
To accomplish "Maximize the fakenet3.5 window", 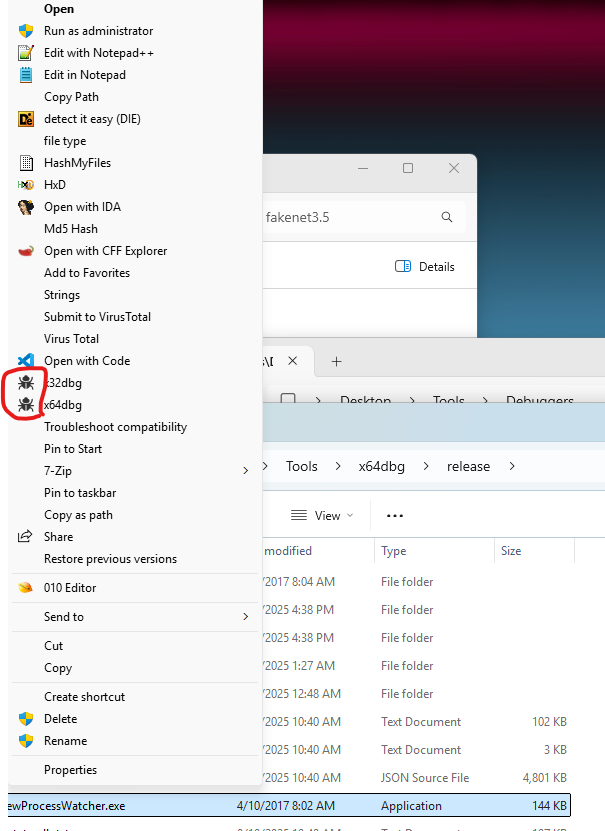I will [408, 168].
